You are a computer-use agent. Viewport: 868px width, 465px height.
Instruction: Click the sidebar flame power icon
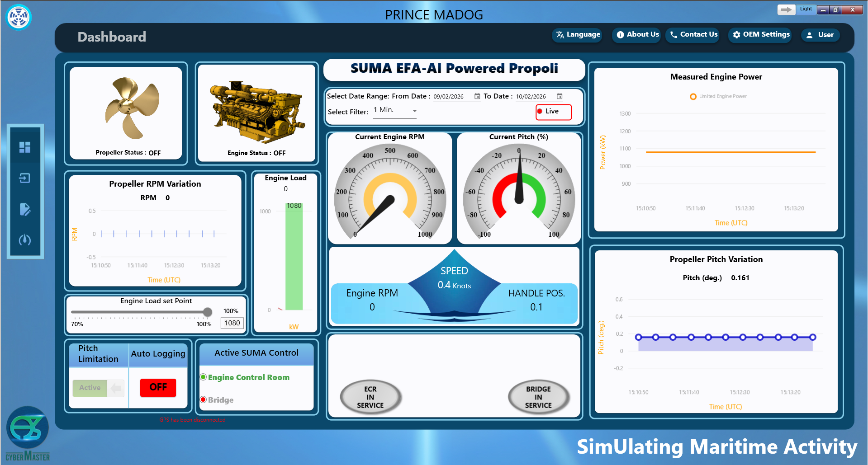click(25, 240)
